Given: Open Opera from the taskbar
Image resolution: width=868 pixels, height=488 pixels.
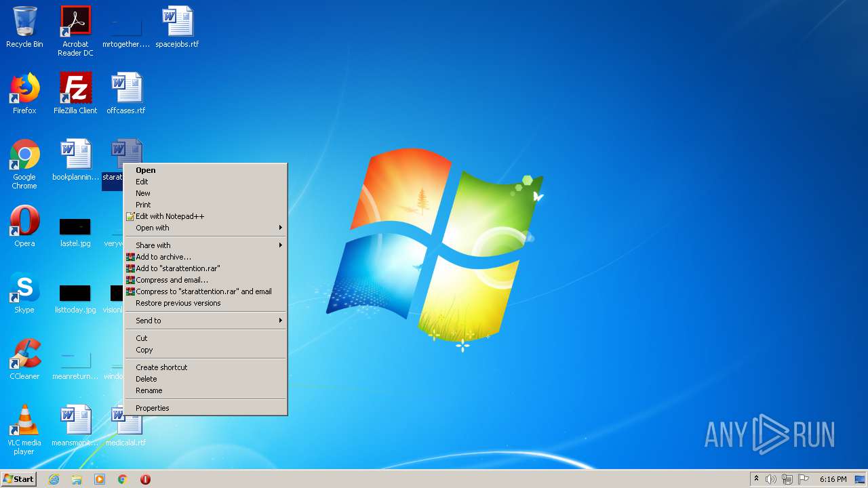Looking at the screenshot, I should coord(145,479).
